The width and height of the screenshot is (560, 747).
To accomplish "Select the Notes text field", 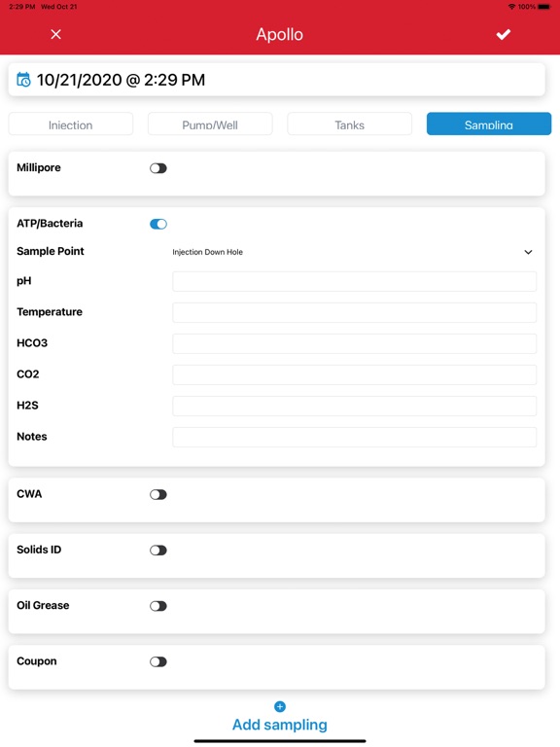I will tap(354, 438).
